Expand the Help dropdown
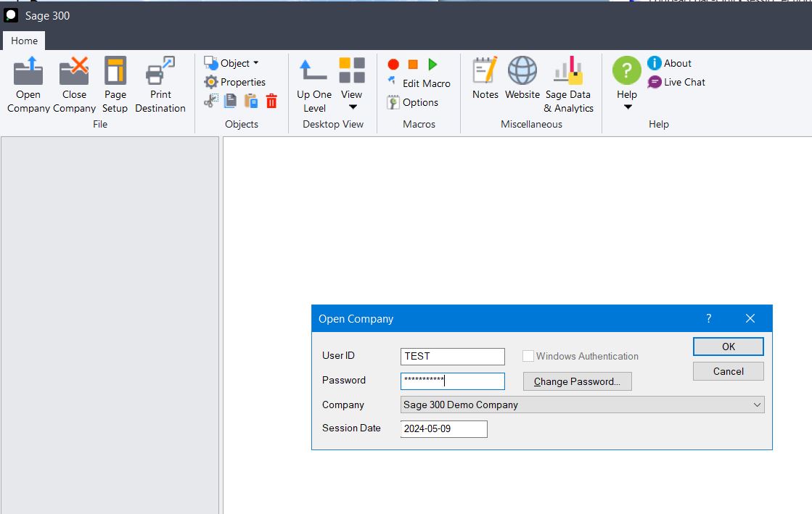 [x=627, y=84]
